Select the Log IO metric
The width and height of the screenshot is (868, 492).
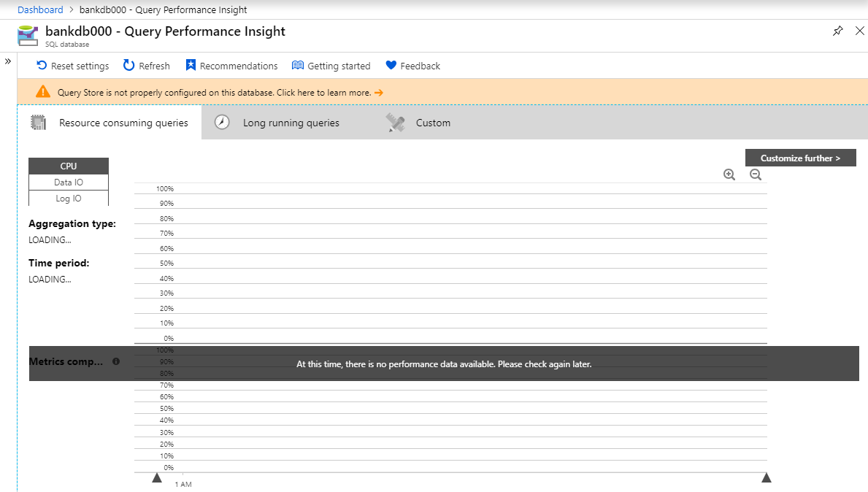(69, 198)
